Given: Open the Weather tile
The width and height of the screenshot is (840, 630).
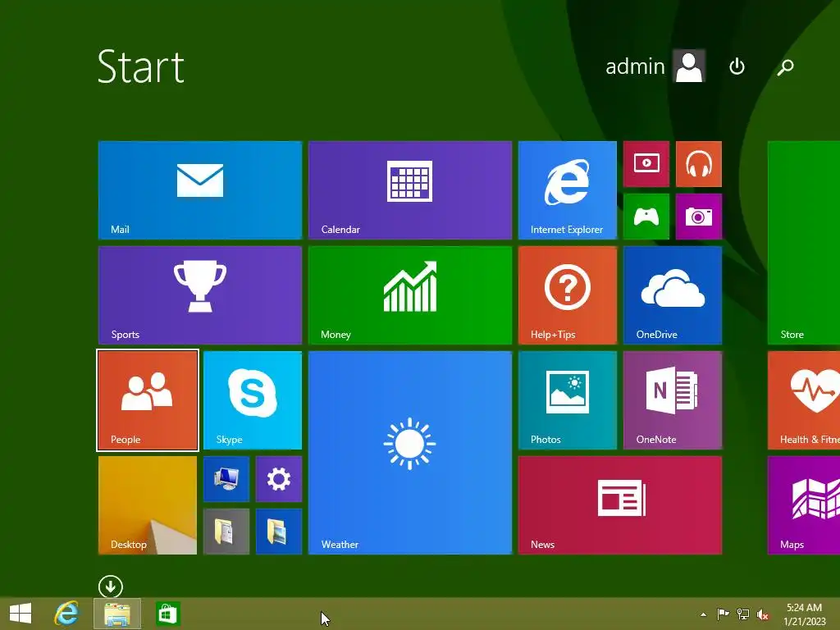Looking at the screenshot, I should [410, 453].
